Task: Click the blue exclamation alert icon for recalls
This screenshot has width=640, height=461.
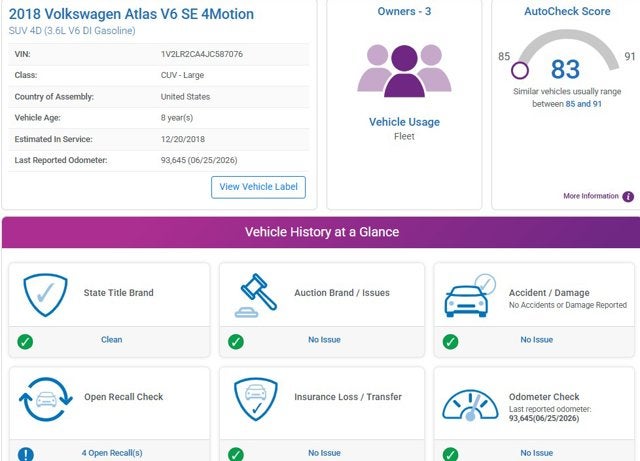Action: 26,454
